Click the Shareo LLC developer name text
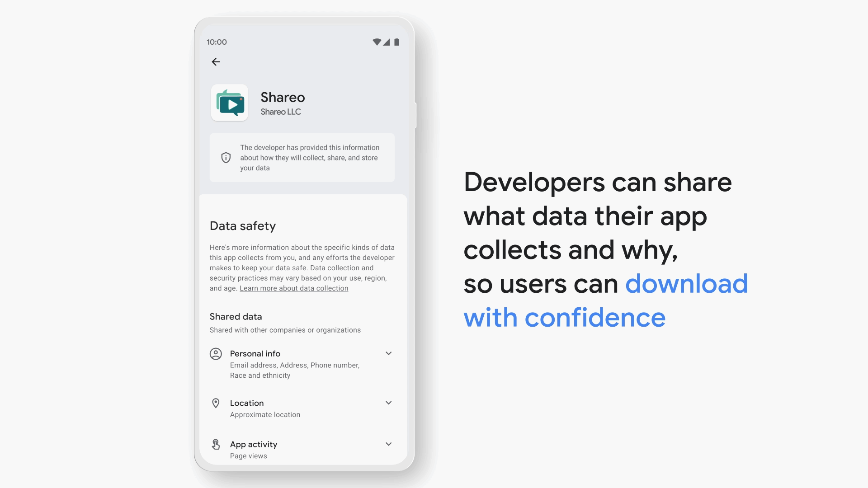Image resolution: width=868 pixels, height=488 pixels. point(280,112)
